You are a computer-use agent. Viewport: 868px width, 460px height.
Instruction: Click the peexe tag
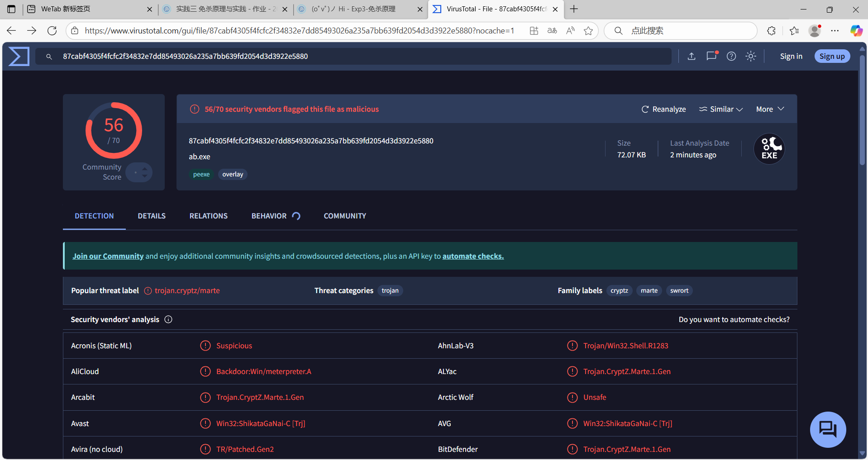(201, 174)
